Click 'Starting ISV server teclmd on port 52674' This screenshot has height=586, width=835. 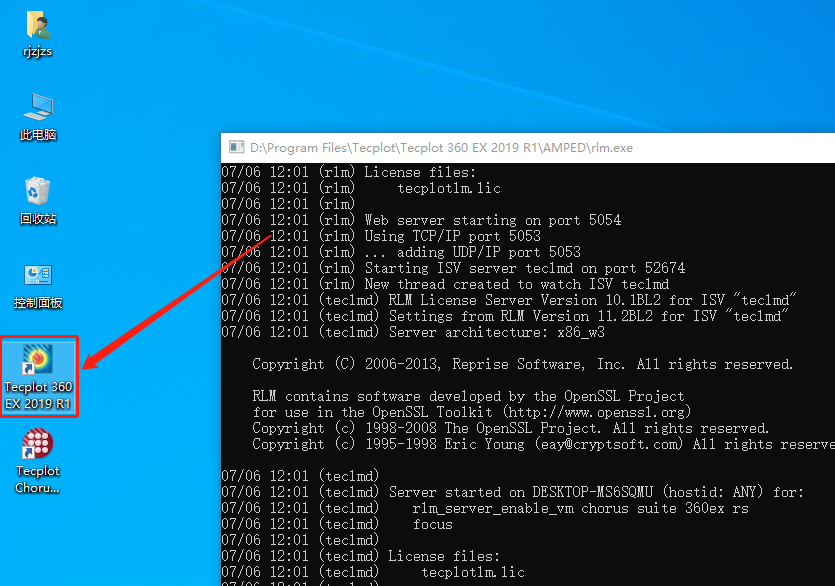click(x=453, y=268)
